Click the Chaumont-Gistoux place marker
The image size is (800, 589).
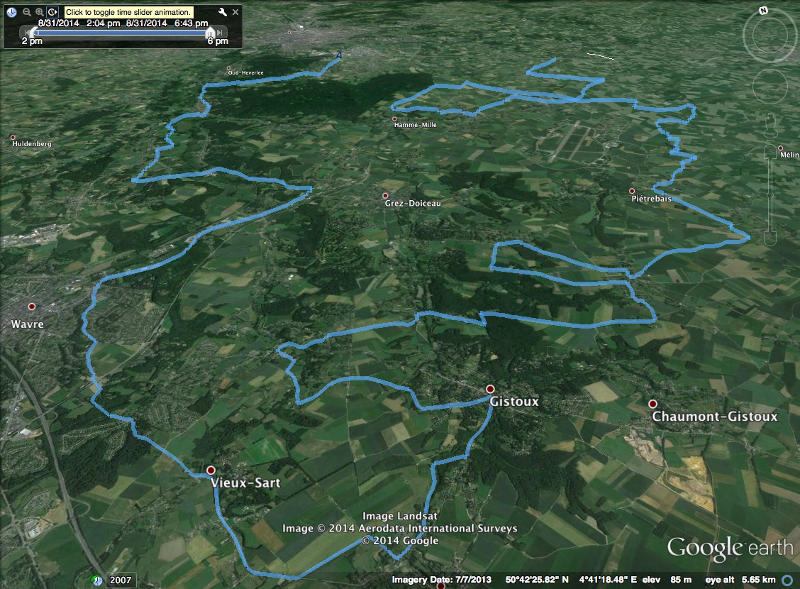653,403
